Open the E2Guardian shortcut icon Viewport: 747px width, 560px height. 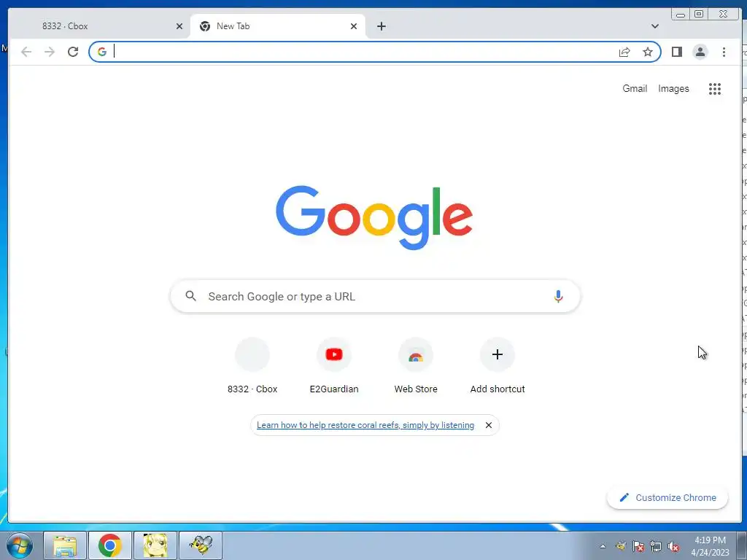[334, 354]
